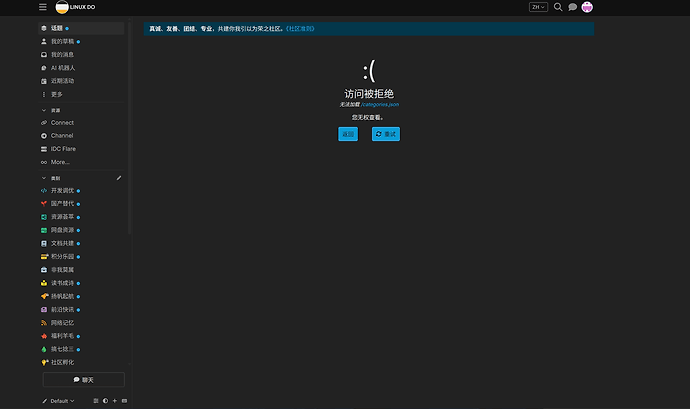This screenshot has width=690, height=409.
Task: Open the 非我莫属 briefcase category
Action: (x=44, y=270)
